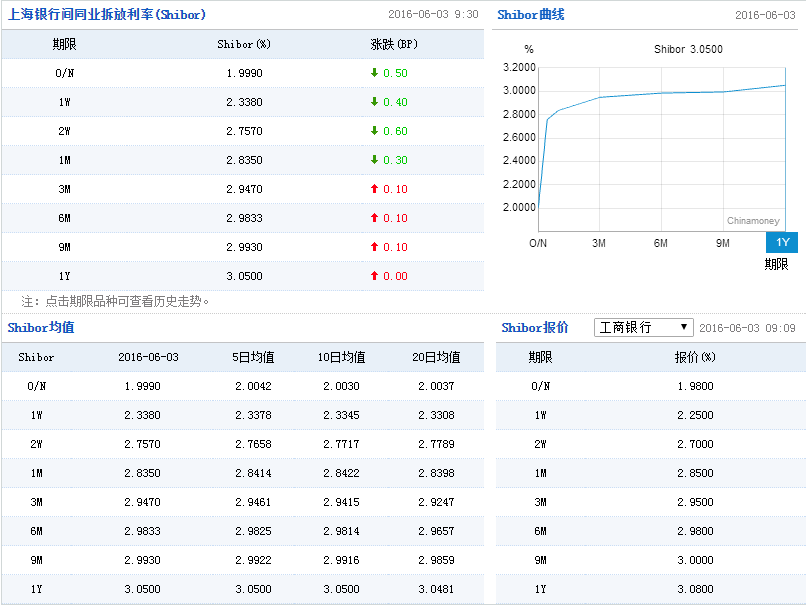Open the O/N term history link

pyautogui.click(x=65, y=73)
